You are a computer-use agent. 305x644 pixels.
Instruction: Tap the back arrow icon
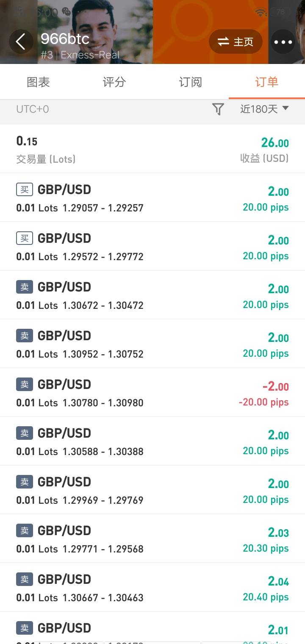pyautogui.click(x=20, y=42)
